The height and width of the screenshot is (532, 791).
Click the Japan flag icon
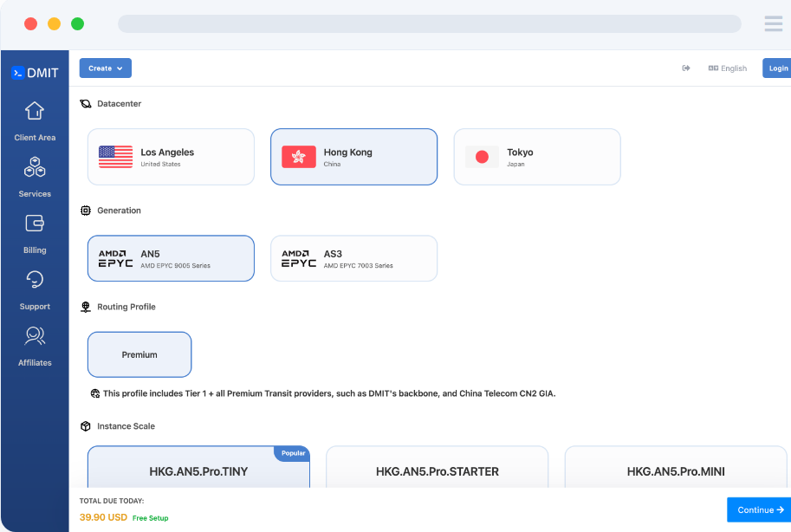[482, 157]
